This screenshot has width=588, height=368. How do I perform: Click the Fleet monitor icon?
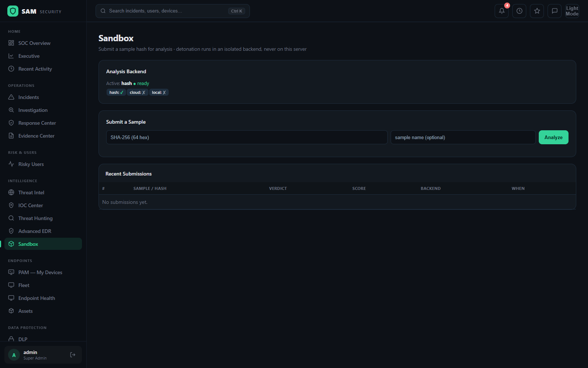pos(11,285)
